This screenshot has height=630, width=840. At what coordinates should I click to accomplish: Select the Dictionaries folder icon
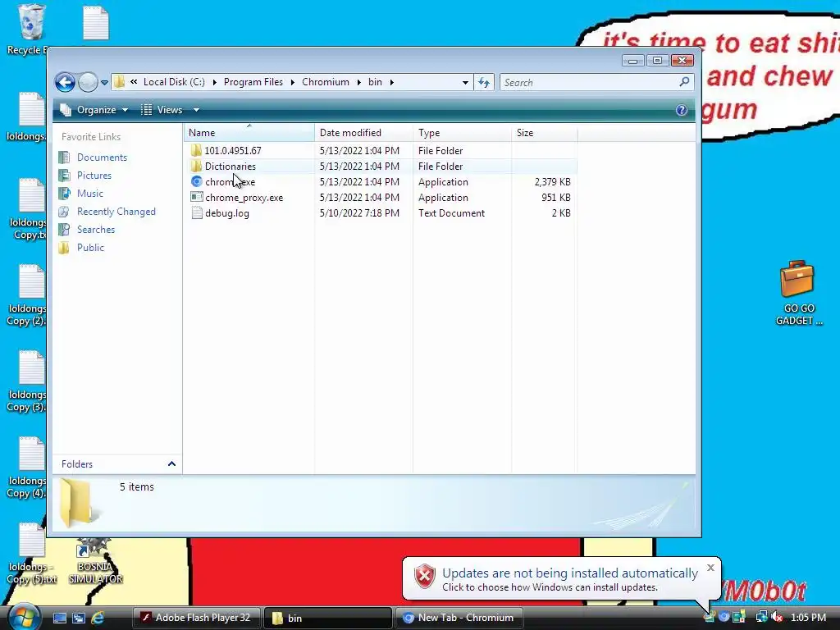[196, 166]
